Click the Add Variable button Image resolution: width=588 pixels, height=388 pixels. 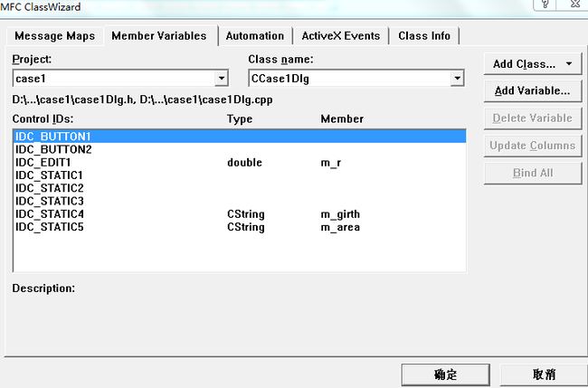(533, 90)
